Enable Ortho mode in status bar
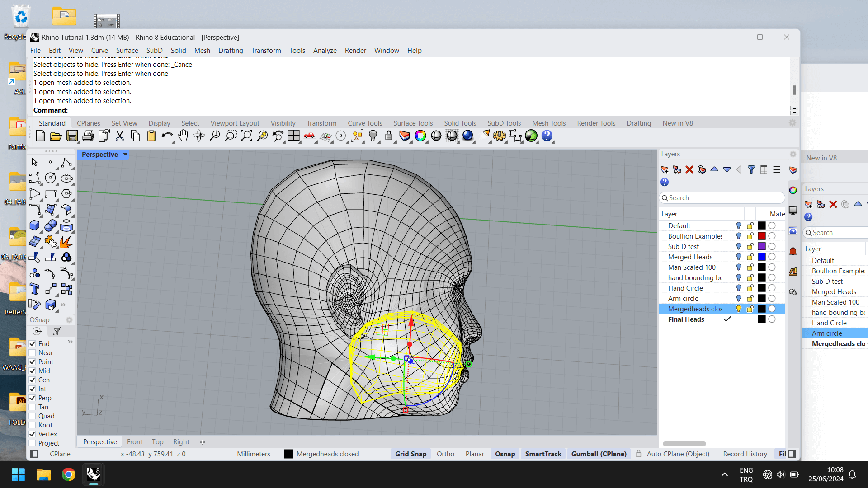Screen dimensions: 868x488 (445, 454)
